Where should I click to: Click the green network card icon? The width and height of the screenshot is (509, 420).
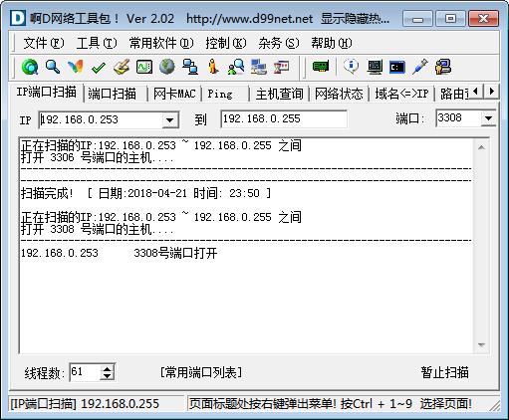[321, 67]
